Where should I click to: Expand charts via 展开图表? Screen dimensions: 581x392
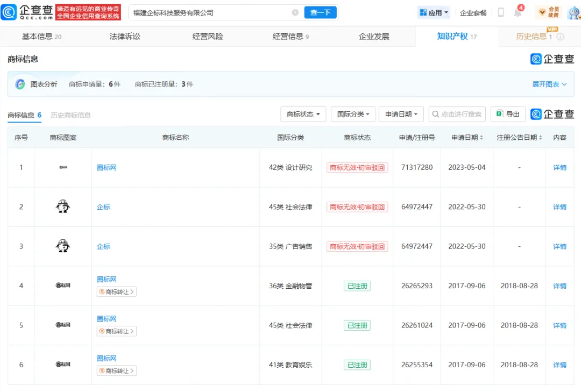point(549,84)
